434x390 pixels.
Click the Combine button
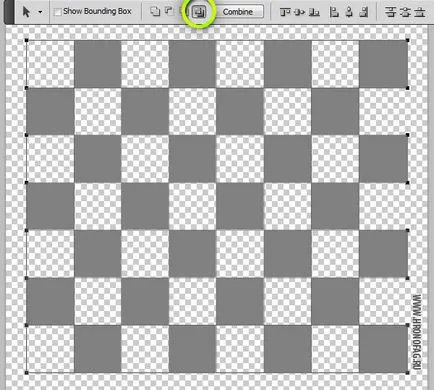[x=238, y=12]
